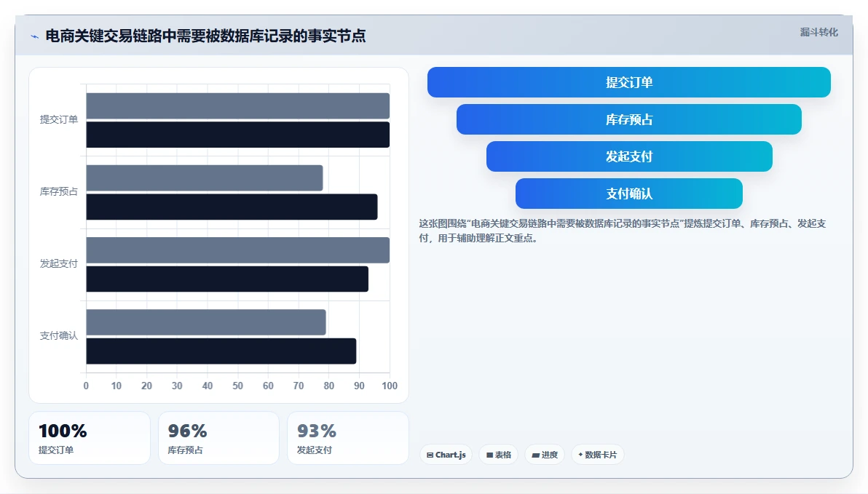Click the description paragraph starting 这张图围绕
868x494 pixels.
(622, 231)
